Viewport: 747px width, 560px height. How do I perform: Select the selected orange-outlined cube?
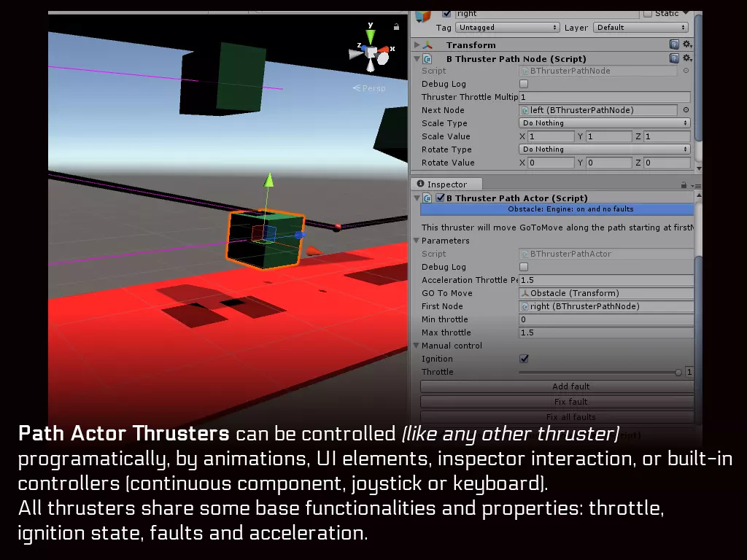(x=265, y=239)
